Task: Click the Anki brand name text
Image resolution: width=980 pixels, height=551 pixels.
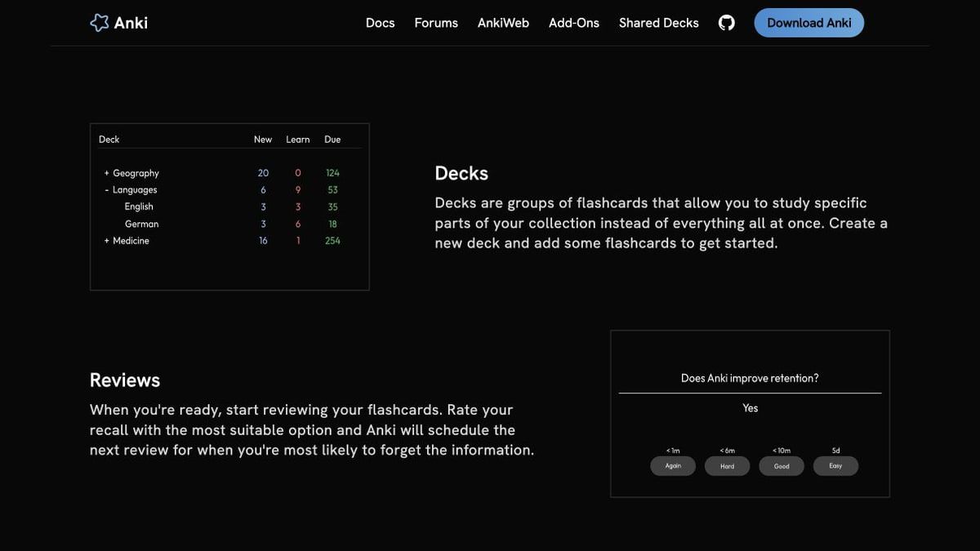Action: point(131,23)
